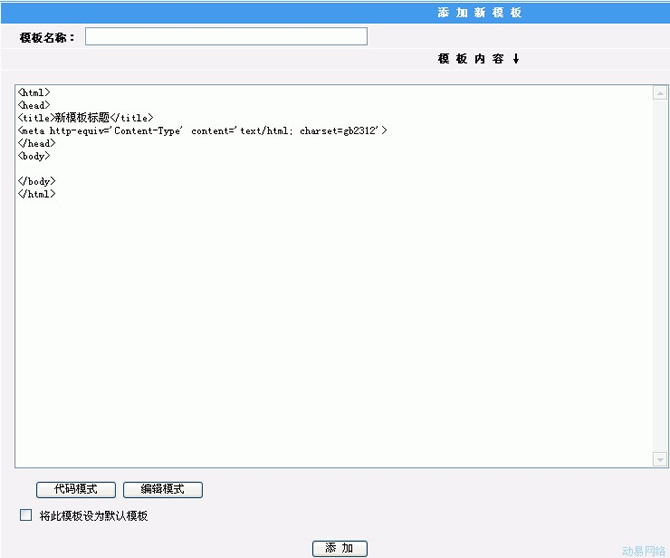
Task: Place cursor on the opening <head> line
Action: tap(34, 105)
